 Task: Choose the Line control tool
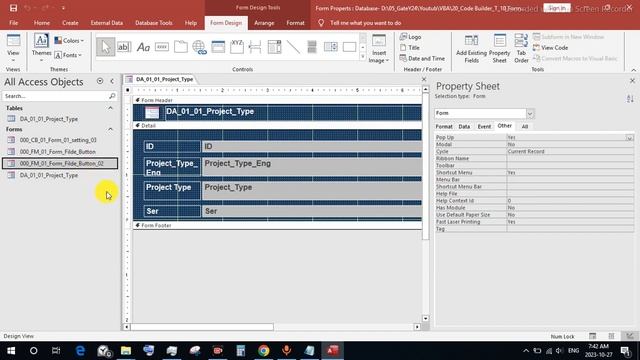293,47
